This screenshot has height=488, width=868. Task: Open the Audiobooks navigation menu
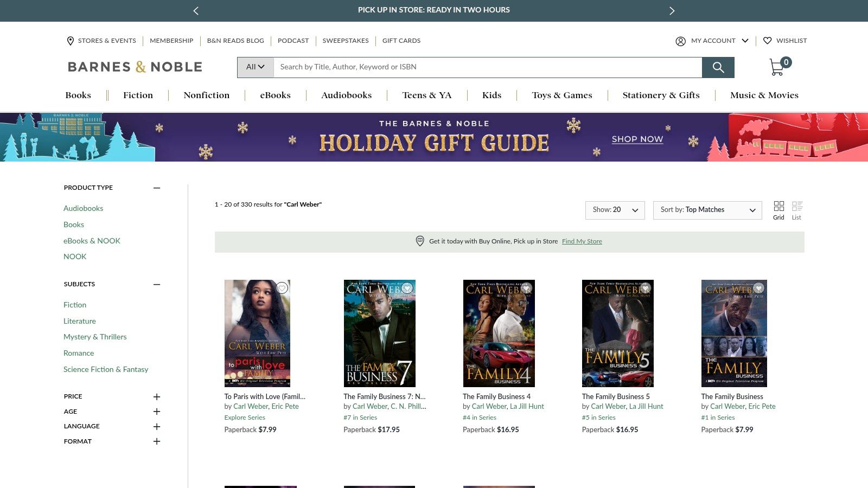tap(346, 95)
